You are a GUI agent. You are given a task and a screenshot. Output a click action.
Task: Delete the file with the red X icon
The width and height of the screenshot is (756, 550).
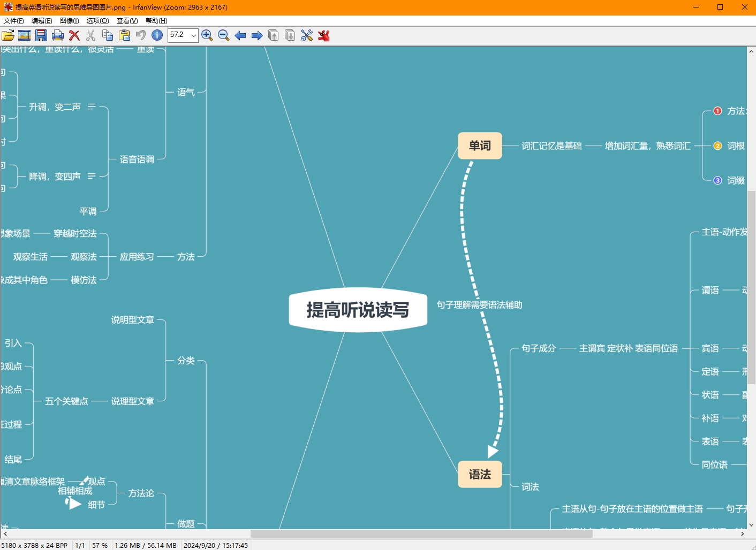tap(74, 36)
